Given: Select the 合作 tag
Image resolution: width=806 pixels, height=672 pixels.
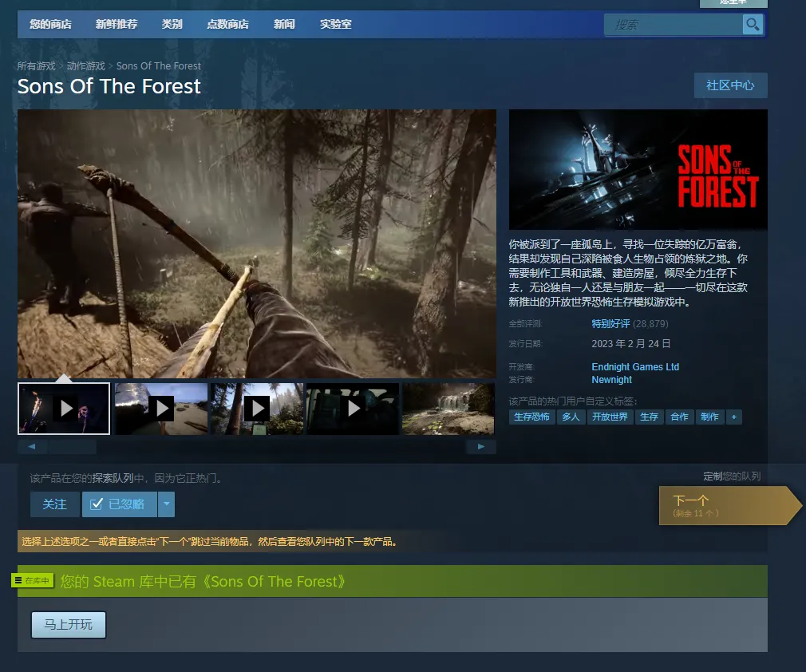Looking at the screenshot, I should tap(680, 417).
